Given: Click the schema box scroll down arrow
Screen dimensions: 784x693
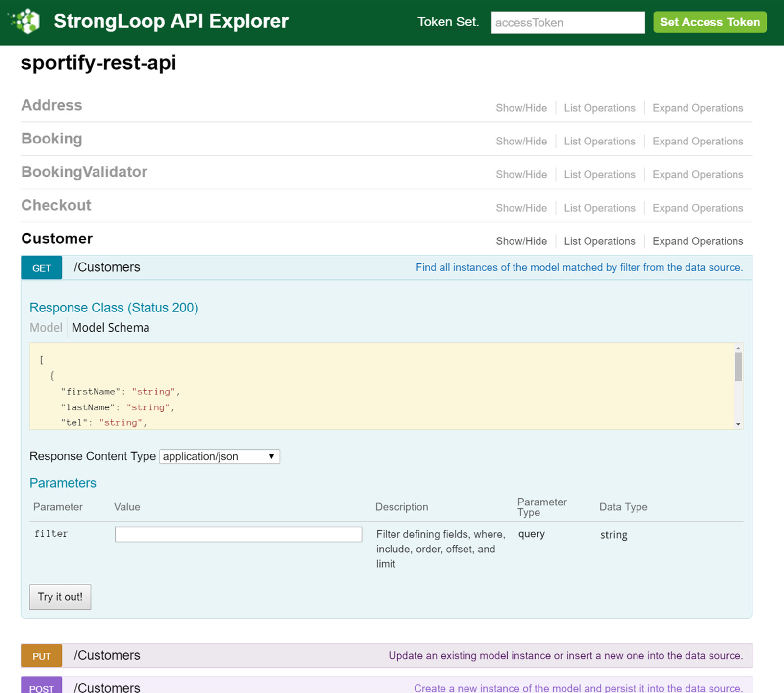Looking at the screenshot, I should [738, 424].
